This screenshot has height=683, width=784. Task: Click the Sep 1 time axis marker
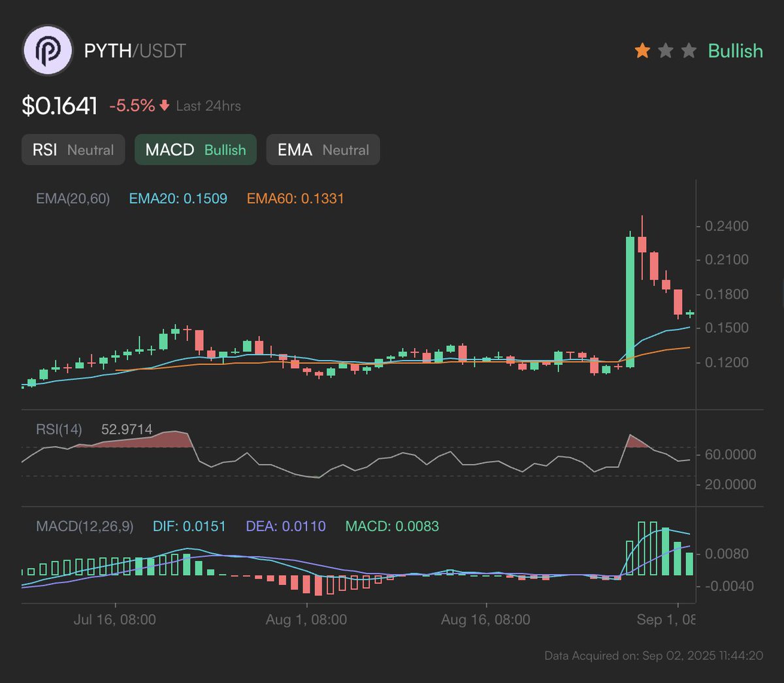(666, 620)
